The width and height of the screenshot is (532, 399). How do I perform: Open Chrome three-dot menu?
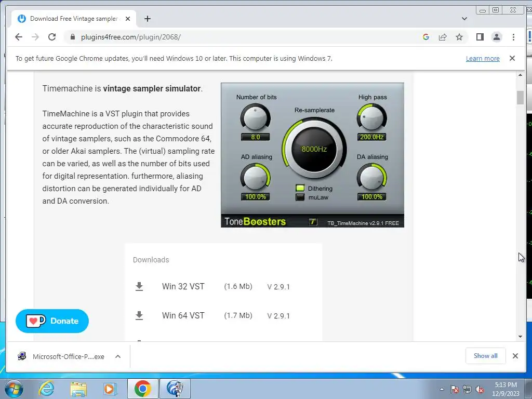coord(513,37)
